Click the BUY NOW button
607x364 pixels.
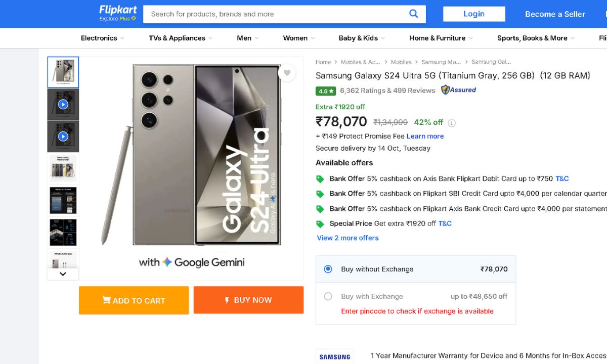tap(248, 300)
